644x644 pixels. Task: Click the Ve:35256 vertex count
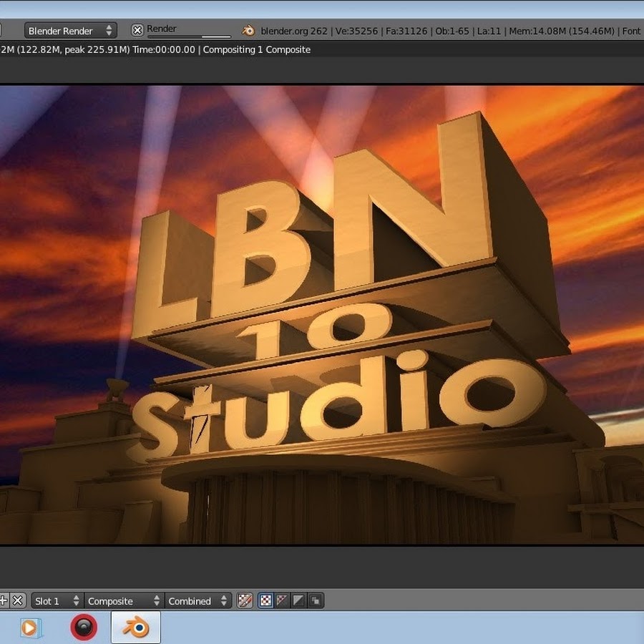[x=356, y=31]
